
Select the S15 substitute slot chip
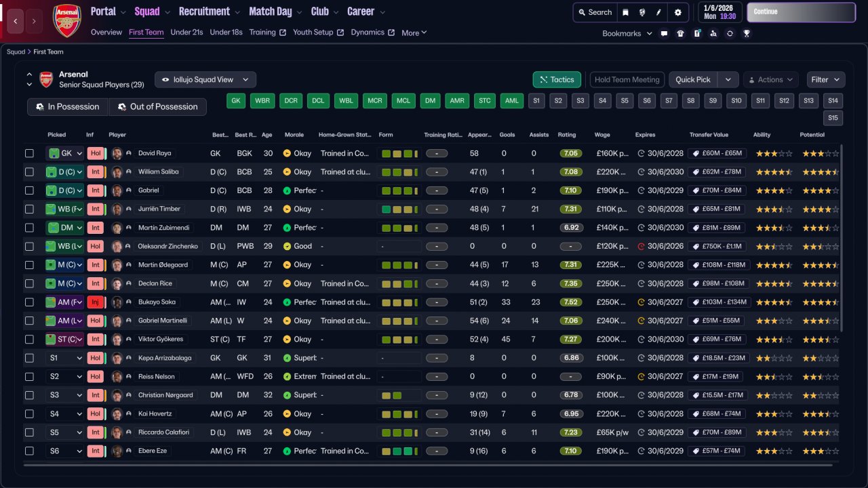(833, 118)
